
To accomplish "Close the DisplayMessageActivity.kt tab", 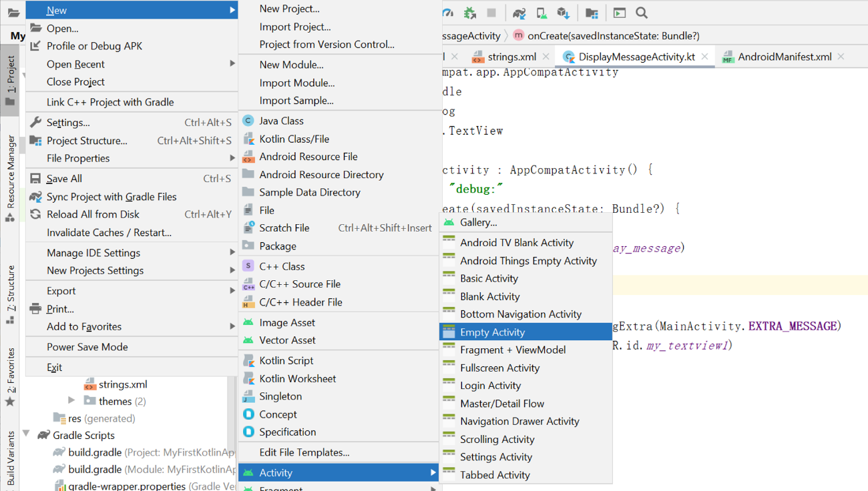I will (x=704, y=57).
